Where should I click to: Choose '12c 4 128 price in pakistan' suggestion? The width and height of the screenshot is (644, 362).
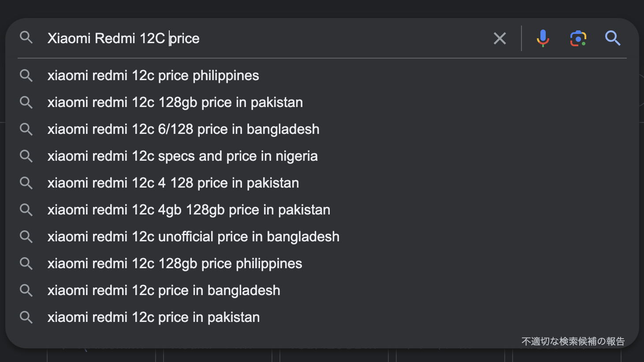pyautogui.click(x=173, y=183)
